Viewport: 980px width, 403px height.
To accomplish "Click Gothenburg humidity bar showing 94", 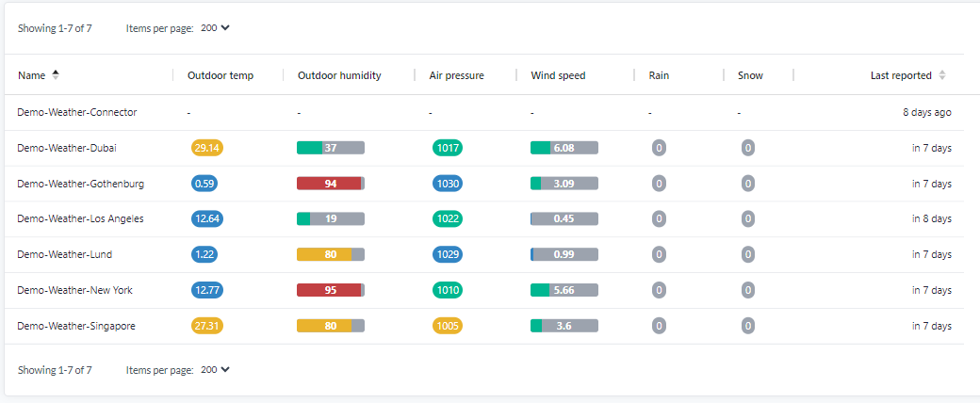I will point(331,184).
